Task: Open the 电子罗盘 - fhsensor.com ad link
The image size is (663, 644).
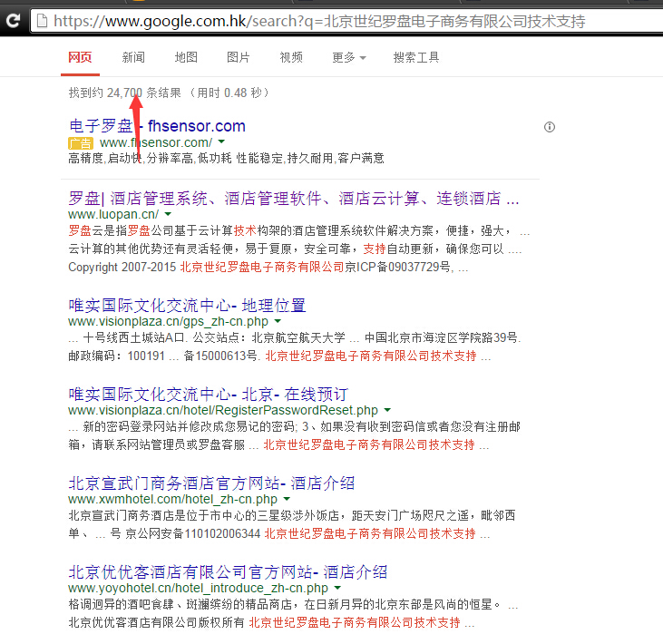Action: tap(157, 126)
